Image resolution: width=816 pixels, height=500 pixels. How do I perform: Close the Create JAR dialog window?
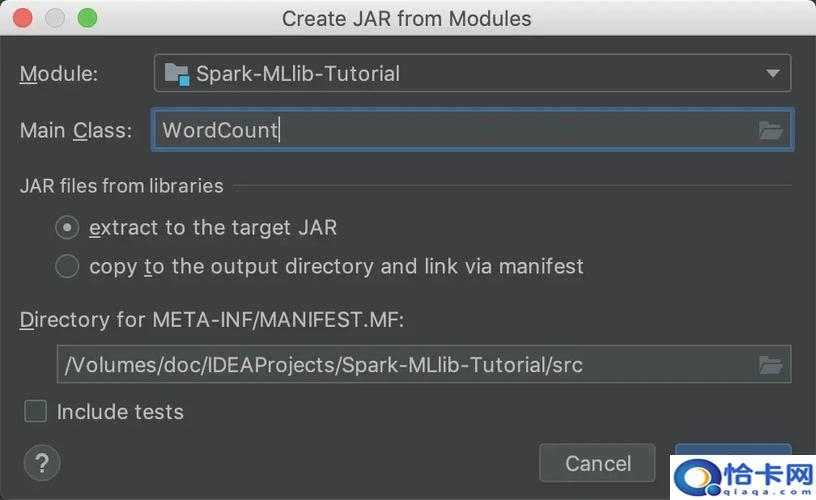tap(23, 18)
